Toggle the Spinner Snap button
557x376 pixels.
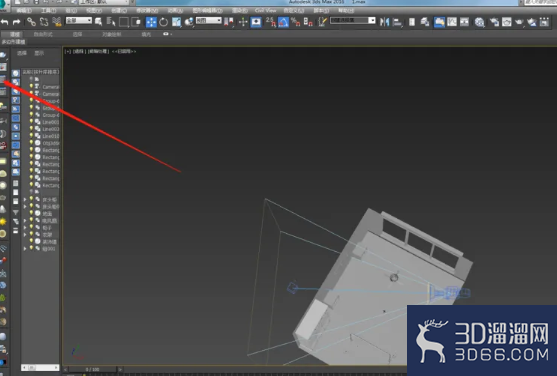308,22
